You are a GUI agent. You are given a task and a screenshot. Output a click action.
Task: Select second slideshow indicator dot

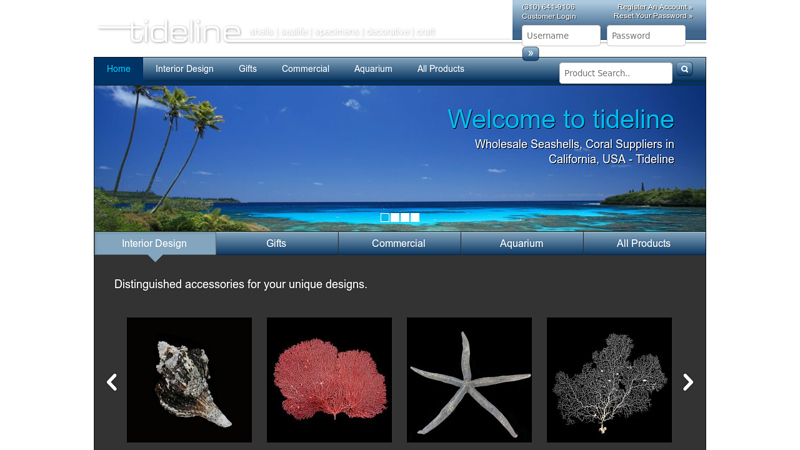tap(395, 217)
